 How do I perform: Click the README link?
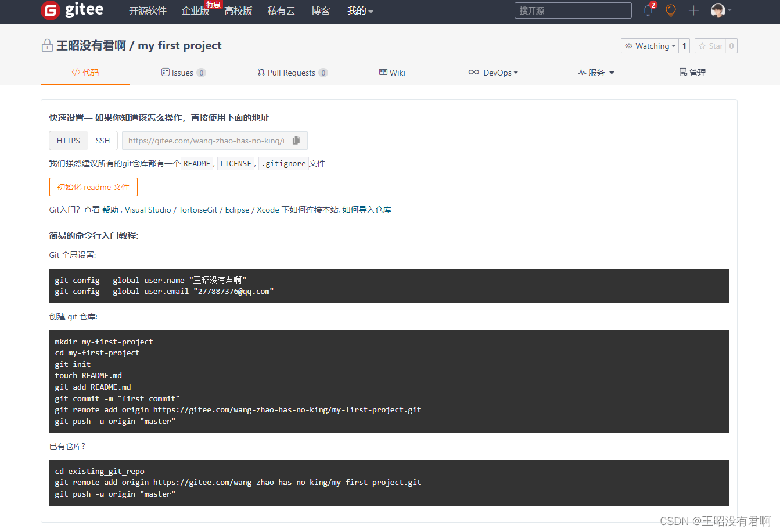(197, 164)
